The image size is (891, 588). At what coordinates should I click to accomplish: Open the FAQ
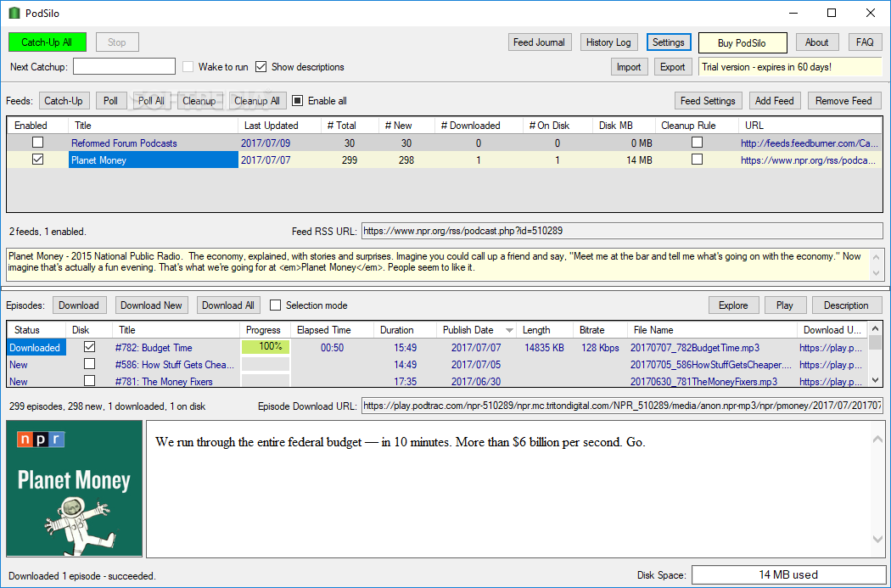[865, 42]
